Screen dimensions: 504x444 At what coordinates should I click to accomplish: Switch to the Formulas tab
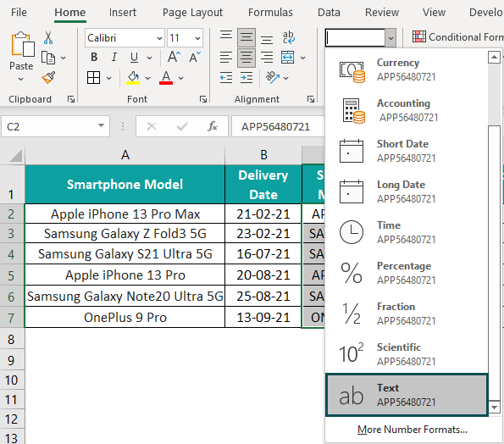tap(270, 12)
